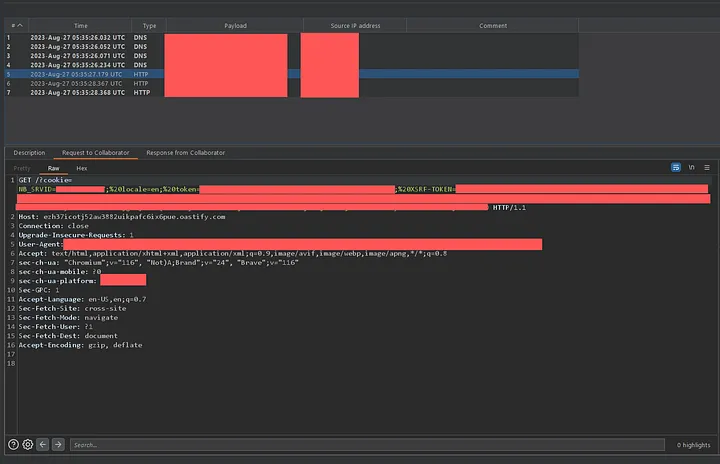The image size is (720, 464).
Task: Switch to Request to Collaborator tab
Action: (96, 153)
